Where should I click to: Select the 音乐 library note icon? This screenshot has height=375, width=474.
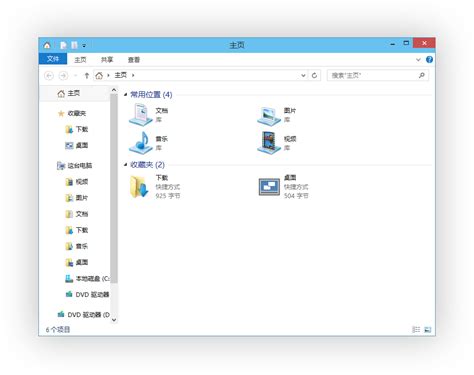[x=141, y=143]
